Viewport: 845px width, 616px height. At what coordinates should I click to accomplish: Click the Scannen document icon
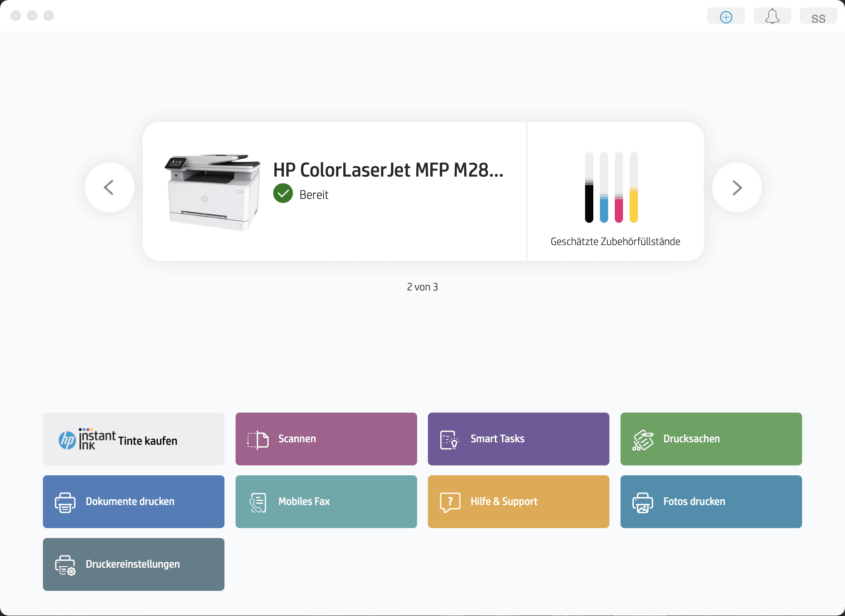258,439
